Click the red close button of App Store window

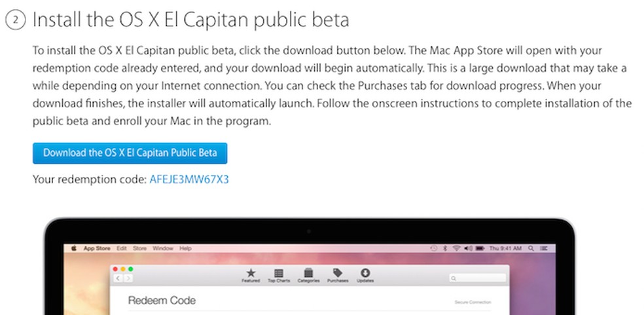(115, 269)
